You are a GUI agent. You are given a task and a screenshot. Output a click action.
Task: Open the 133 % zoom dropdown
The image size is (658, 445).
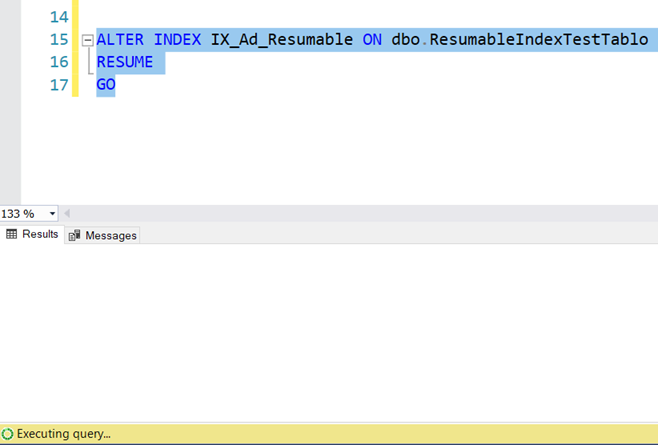[52, 214]
